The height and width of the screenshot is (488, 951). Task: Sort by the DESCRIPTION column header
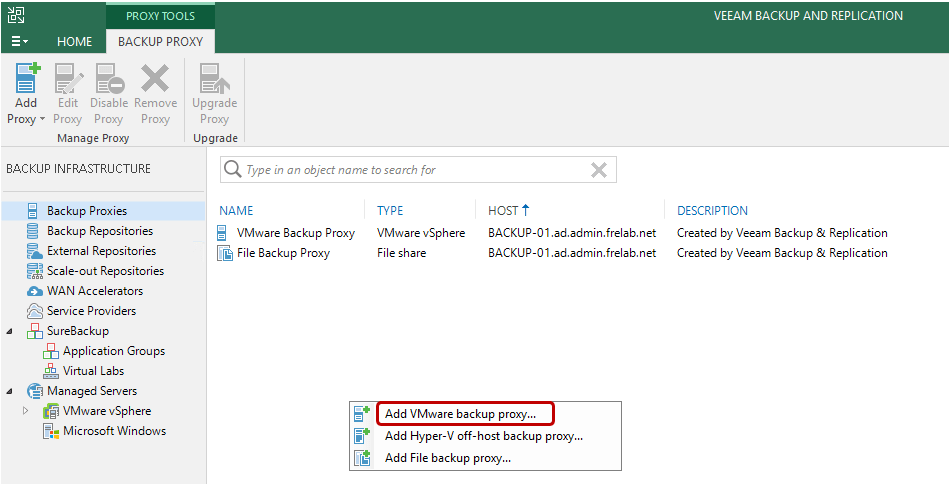pos(712,211)
